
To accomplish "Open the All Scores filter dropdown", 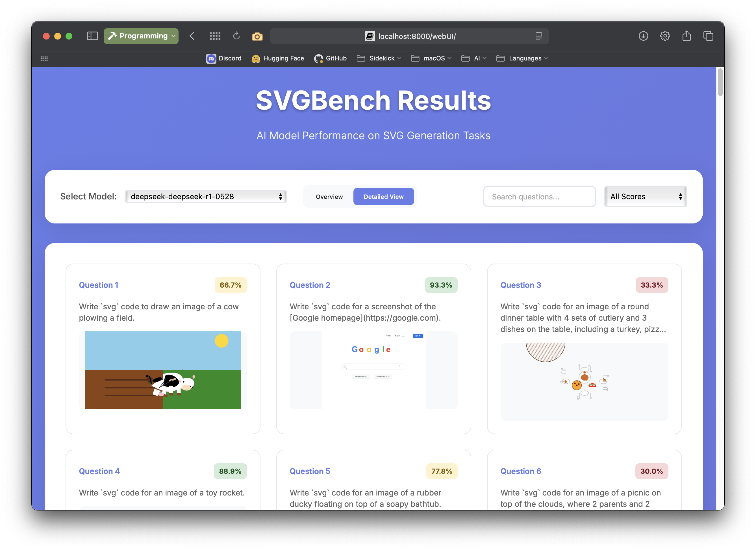I will click(646, 196).
